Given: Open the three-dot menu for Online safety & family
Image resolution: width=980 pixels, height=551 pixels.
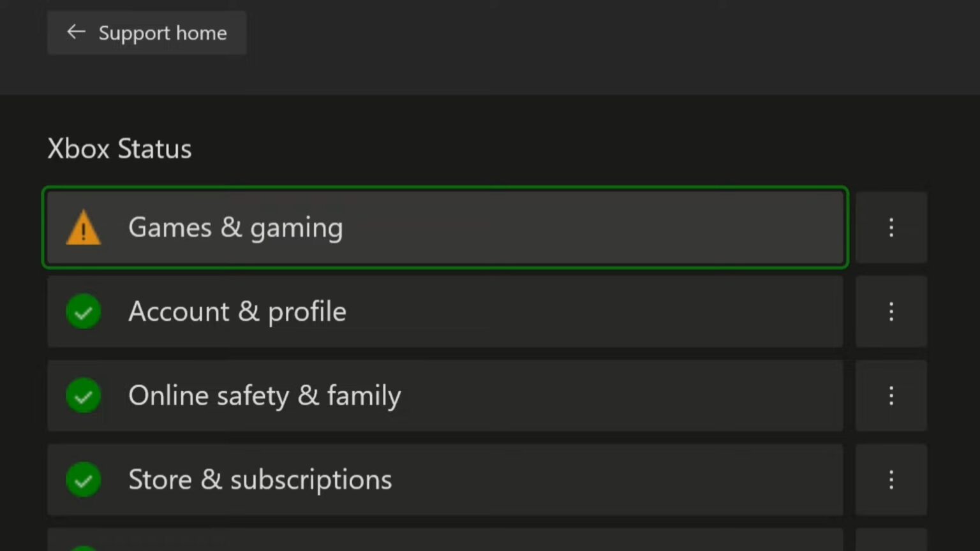Looking at the screenshot, I should 891,395.
